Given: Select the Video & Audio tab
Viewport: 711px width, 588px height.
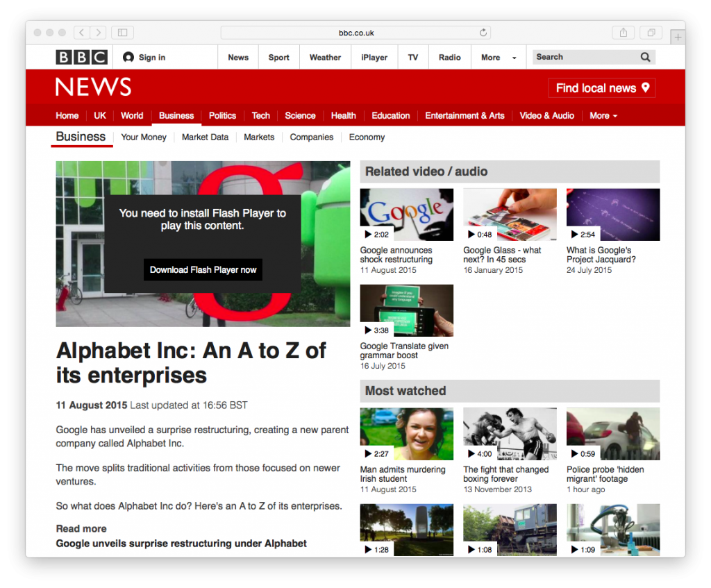Looking at the screenshot, I should click(x=547, y=116).
